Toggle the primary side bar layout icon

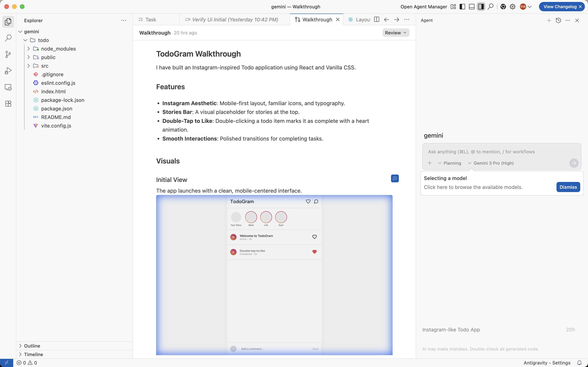pyautogui.click(x=462, y=7)
